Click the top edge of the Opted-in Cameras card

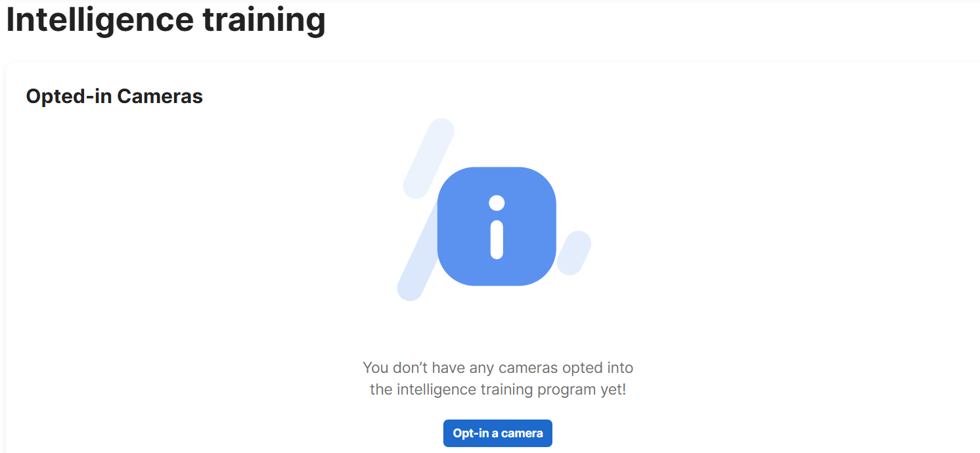(x=493, y=63)
